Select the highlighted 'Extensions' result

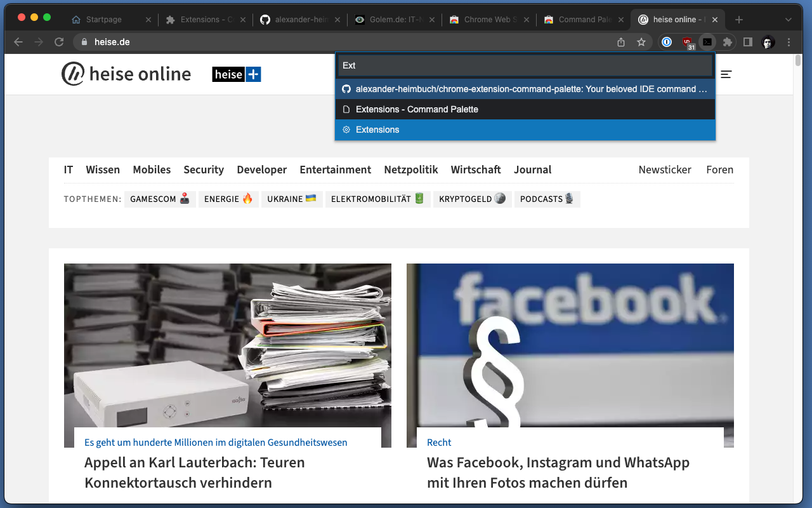tap(525, 130)
